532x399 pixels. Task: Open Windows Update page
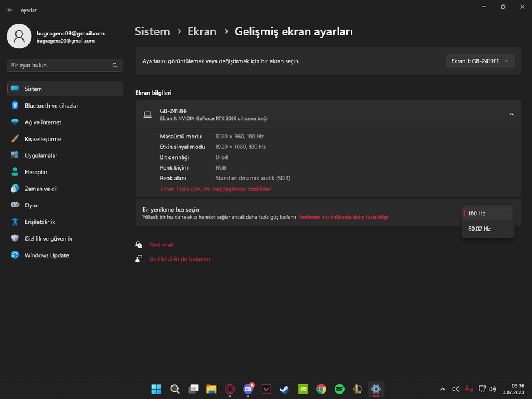(x=64, y=255)
